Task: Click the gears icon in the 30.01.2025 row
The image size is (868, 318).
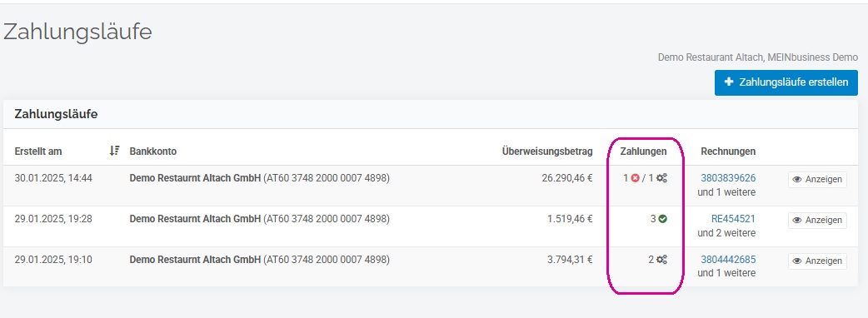Action: pyautogui.click(x=661, y=178)
